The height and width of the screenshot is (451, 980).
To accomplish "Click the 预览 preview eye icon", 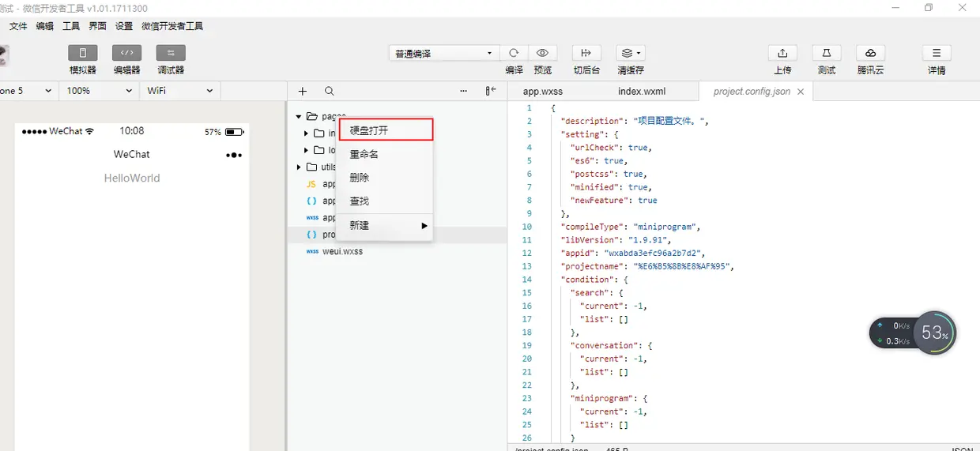I will [x=542, y=53].
